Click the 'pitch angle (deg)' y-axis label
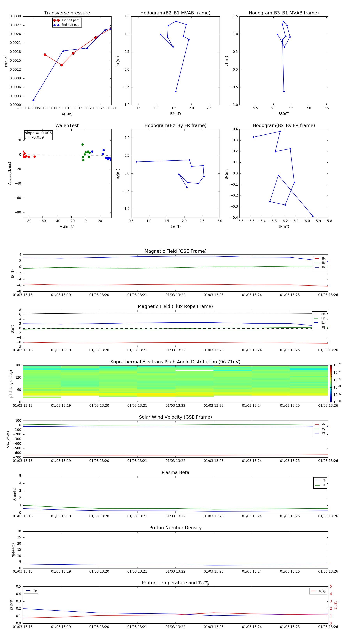Image resolution: width=351 pixels, height=644 pixels. [11, 384]
